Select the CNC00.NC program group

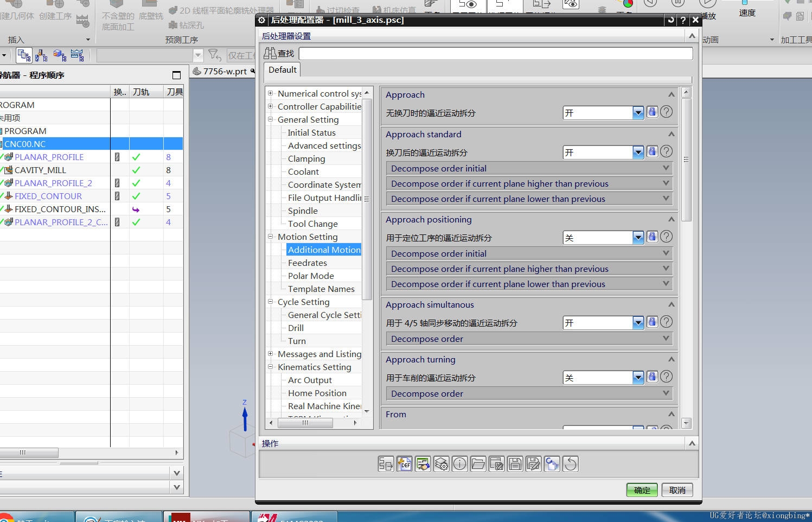point(25,144)
